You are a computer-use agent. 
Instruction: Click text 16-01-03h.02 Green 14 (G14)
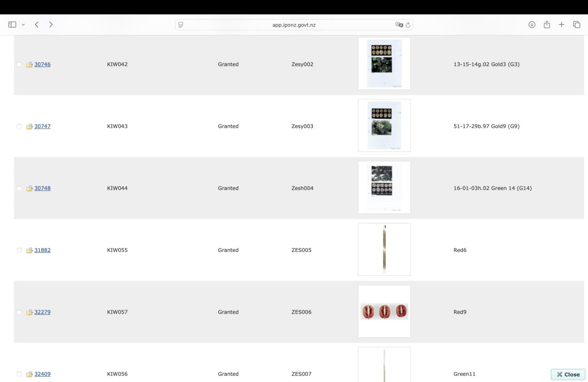click(x=492, y=188)
